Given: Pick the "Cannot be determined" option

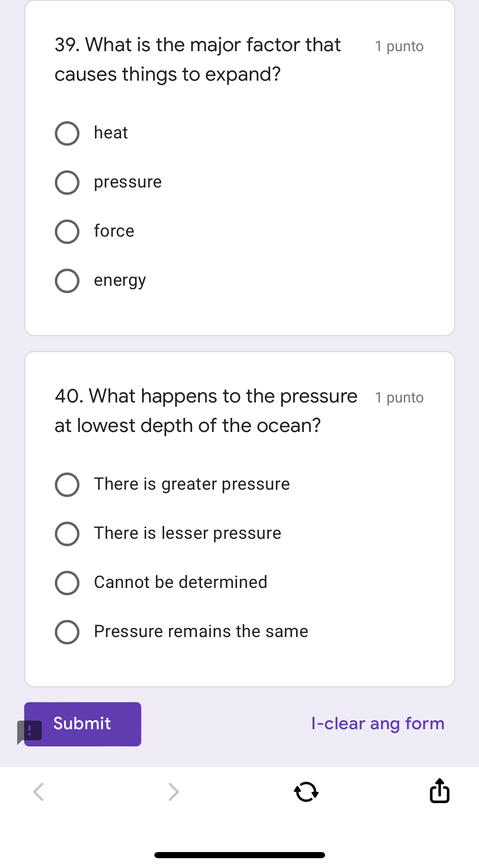Looking at the screenshot, I should point(67,583).
